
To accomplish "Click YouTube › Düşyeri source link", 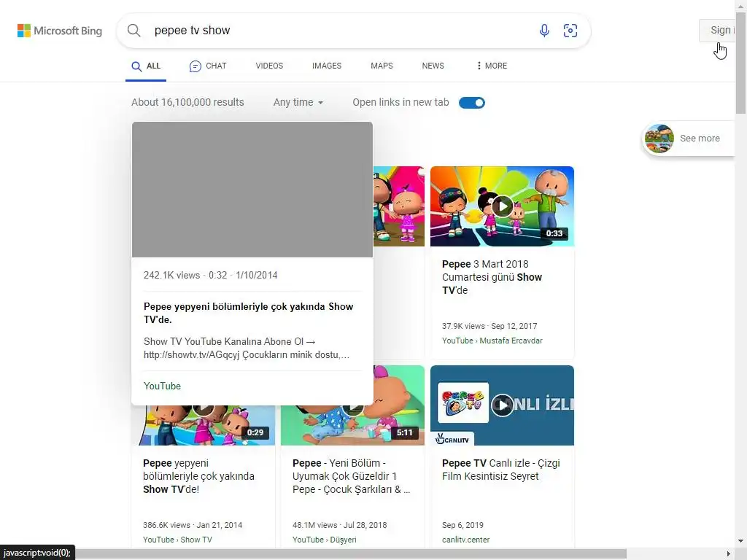I will (x=325, y=540).
